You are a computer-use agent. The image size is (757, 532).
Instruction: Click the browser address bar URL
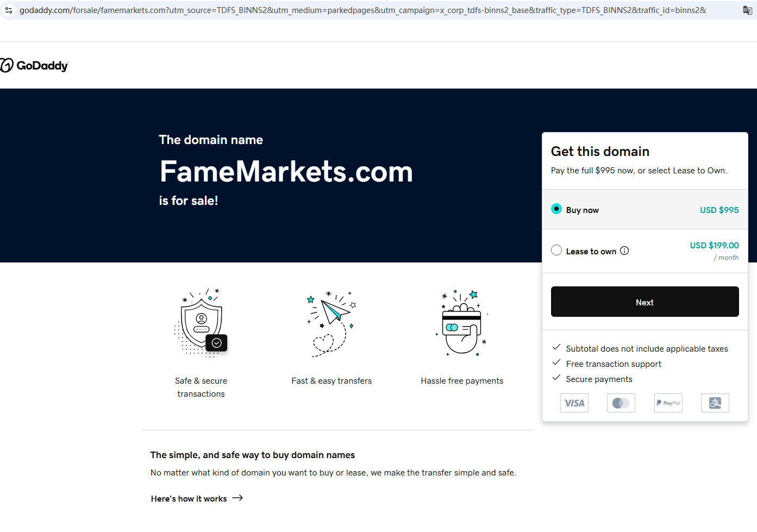click(x=362, y=10)
